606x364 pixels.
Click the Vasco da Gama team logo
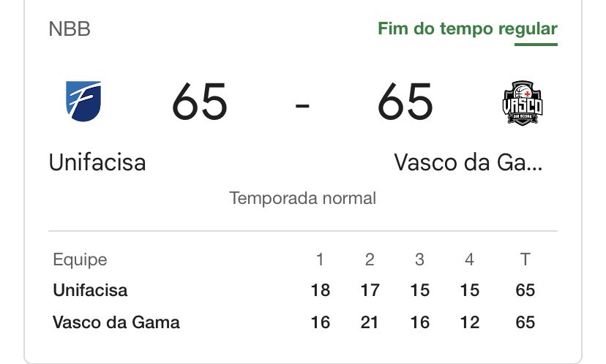pyautogui.click(x=522, y=102)
